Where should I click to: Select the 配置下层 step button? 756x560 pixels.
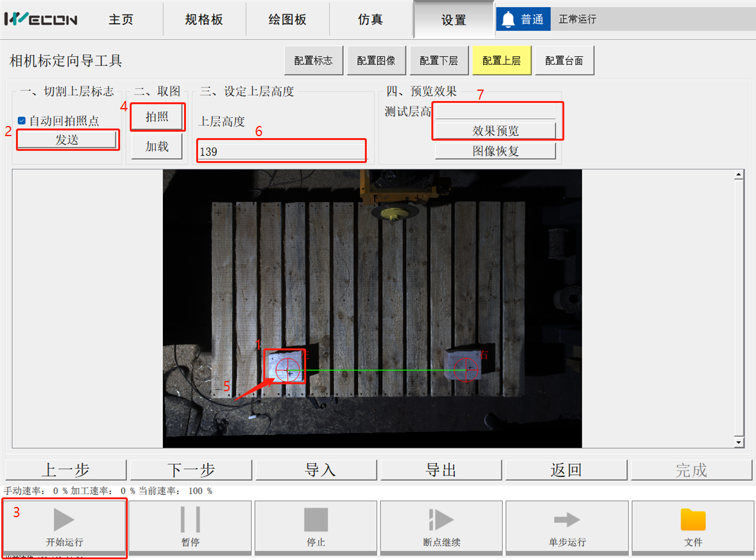438,61
